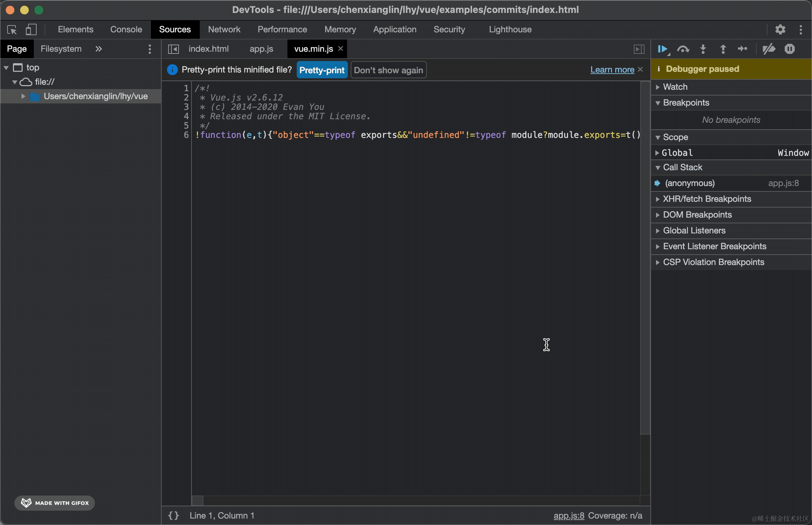This screenshot has height=525, width=812.
Task: Deactivate all breakpoints
Action: tap(769, 49)
